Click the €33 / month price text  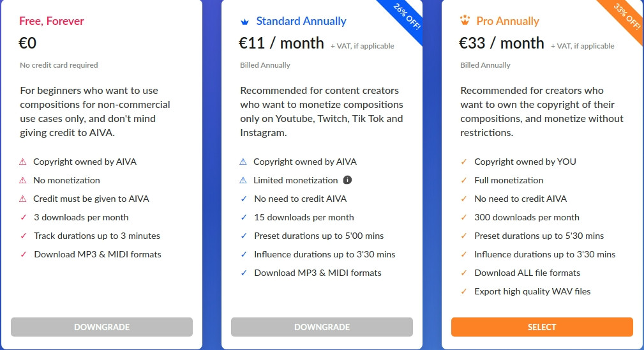coord(502,43)
